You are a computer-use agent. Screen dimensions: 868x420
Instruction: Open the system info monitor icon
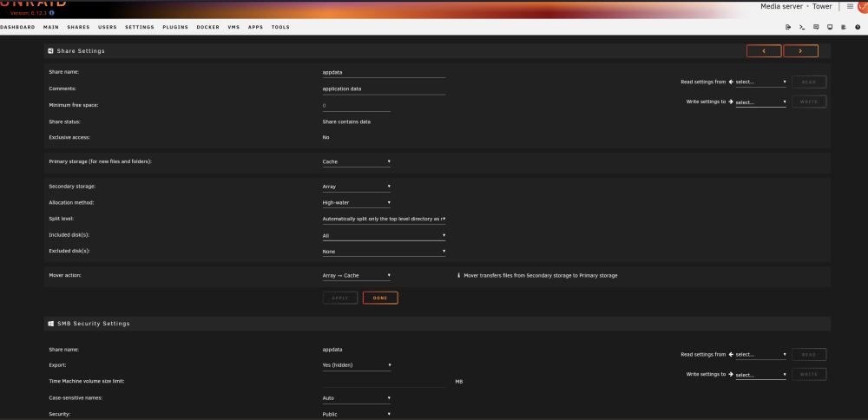point(830,27)
